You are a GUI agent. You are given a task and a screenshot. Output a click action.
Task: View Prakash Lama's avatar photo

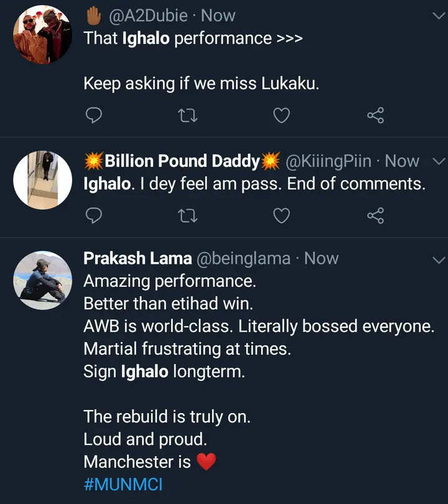[43, 280]
